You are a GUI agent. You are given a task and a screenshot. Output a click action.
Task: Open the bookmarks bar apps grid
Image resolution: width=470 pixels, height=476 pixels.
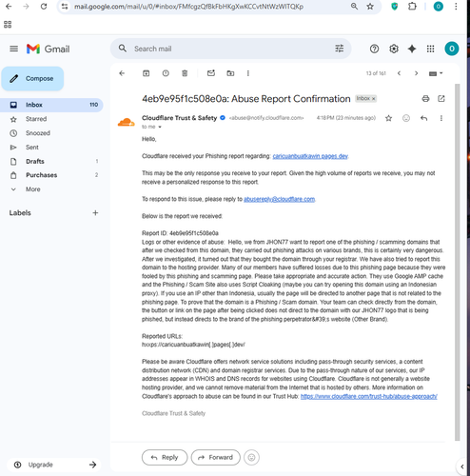click(x=8, y=25)
